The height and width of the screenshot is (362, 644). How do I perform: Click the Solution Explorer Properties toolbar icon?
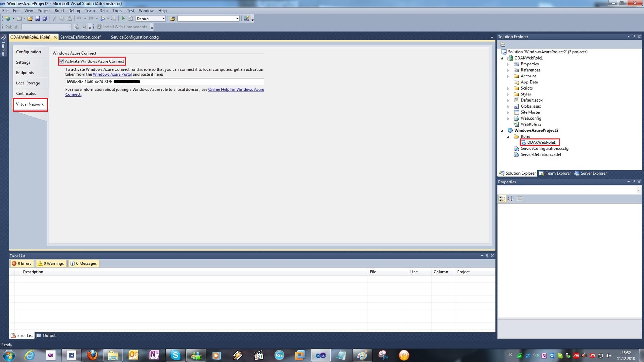(503, 44)
